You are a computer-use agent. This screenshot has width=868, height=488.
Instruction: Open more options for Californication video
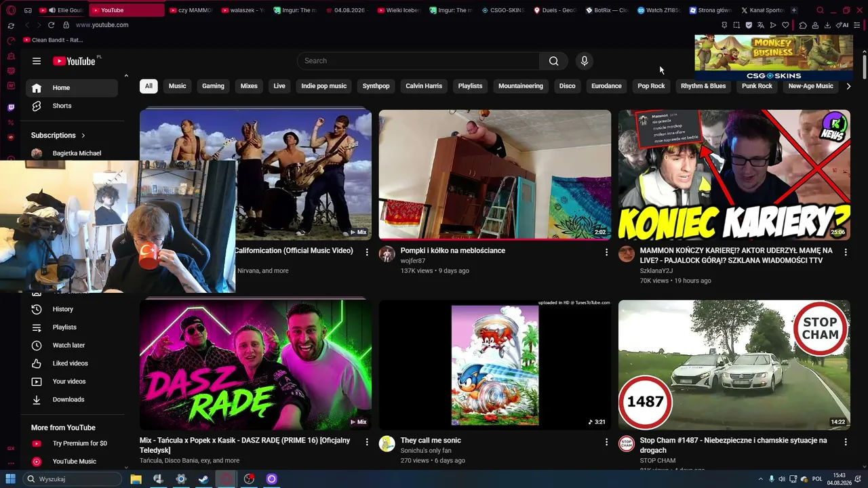367,252
